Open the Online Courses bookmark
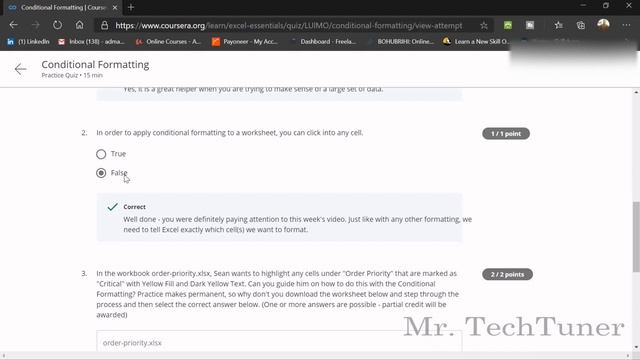Image resolution: width=640 pixels, height=360 pixels. pos(168,41)
